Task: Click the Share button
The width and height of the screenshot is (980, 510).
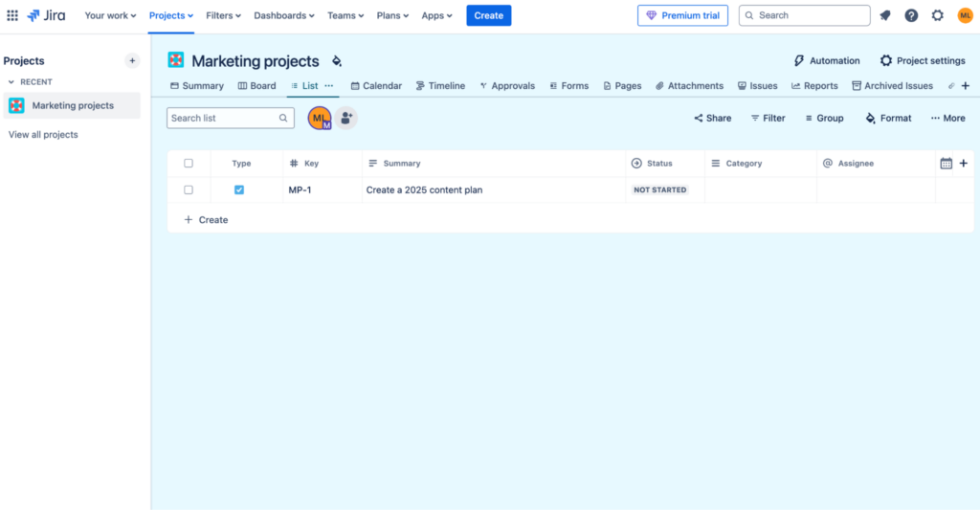Action: click(x=712, y=118)
